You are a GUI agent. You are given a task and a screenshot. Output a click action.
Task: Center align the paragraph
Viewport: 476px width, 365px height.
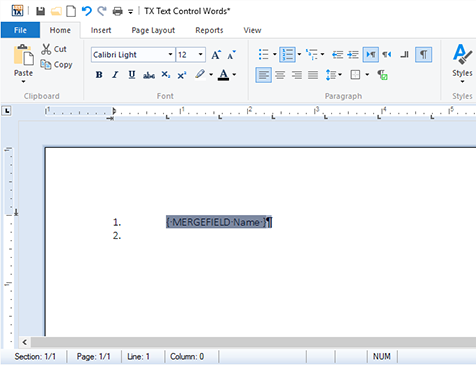click(280, 75)
